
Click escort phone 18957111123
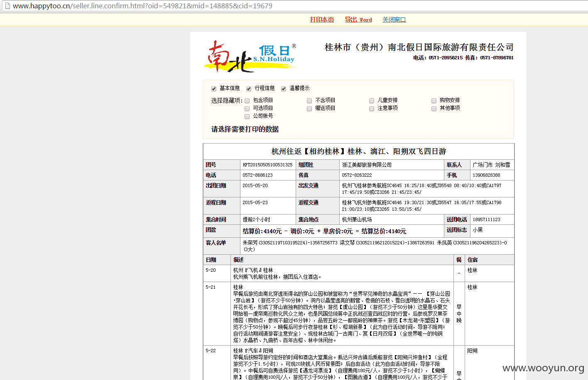point(486,219)
